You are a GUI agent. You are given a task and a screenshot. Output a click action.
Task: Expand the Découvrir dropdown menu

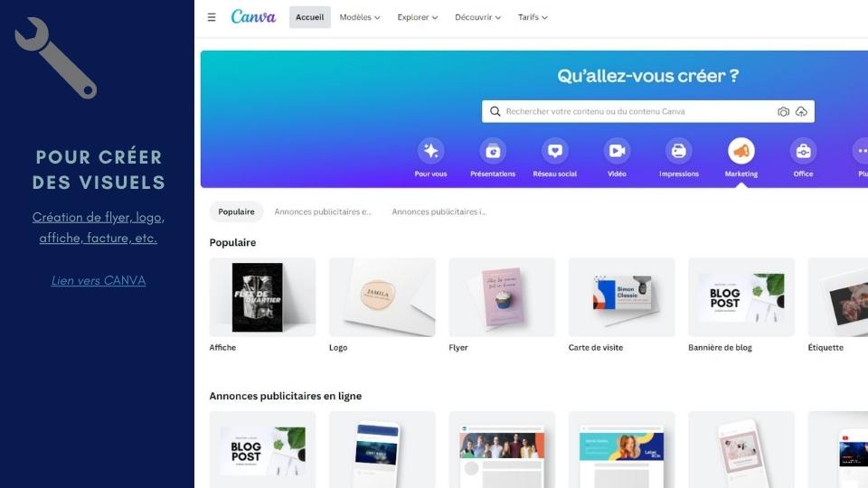pos(477,17)
